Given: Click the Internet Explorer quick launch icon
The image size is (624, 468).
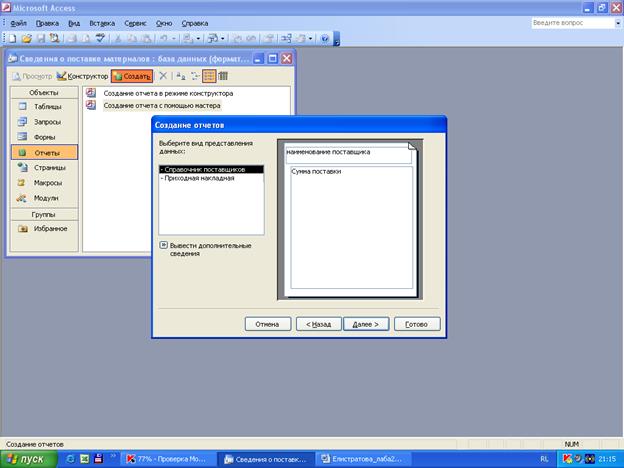Looking at the screenshot, I should 70,459.
